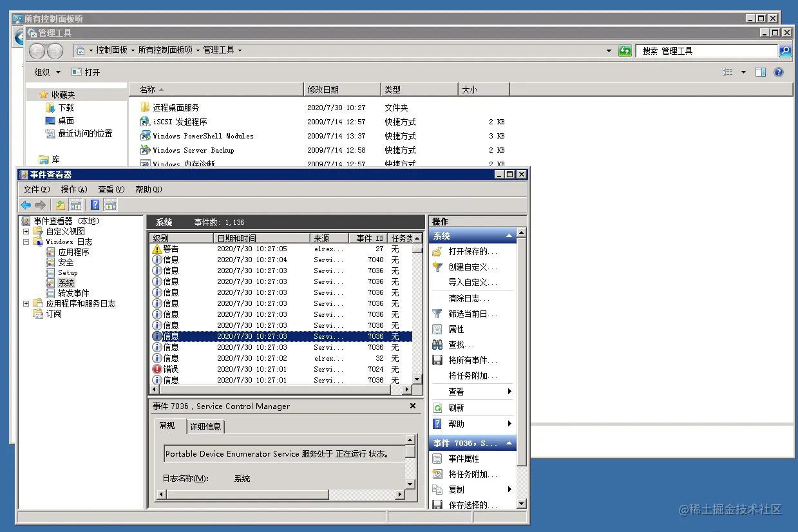Screen dimensions: 798x532
Task: Sort files by 修改日期 column in 管理工具
Action: (342, 90)
